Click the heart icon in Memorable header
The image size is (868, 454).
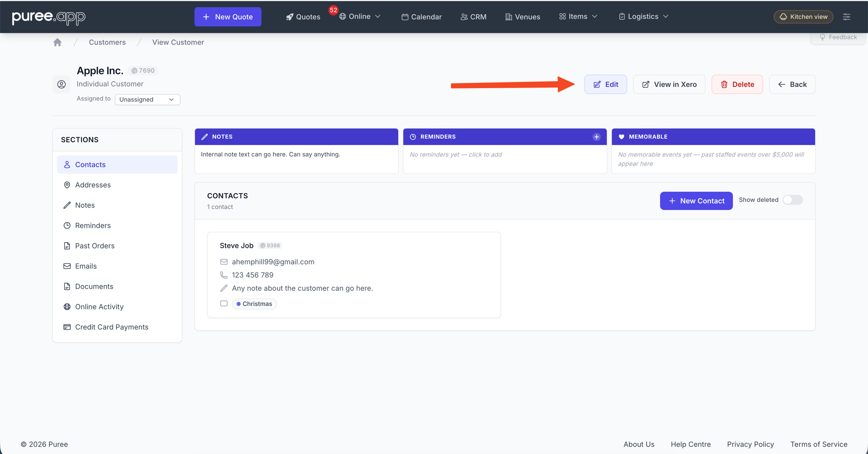click(x=621, y=137)
